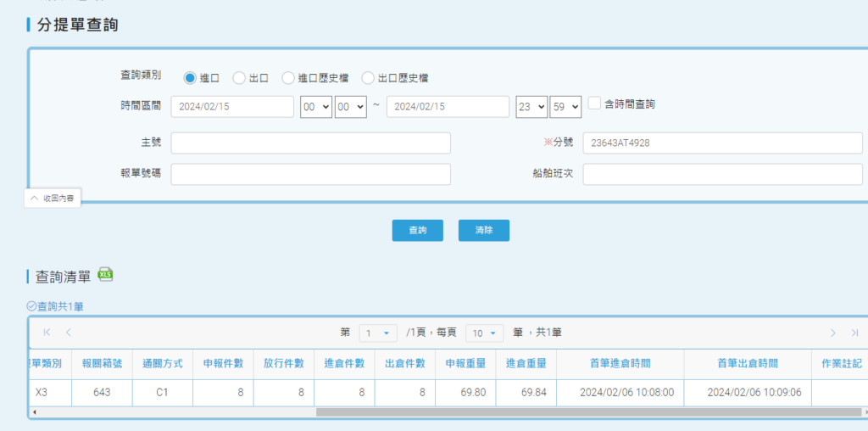
Task: Open the page number dropdown
Action: click(x=377, y=333)
